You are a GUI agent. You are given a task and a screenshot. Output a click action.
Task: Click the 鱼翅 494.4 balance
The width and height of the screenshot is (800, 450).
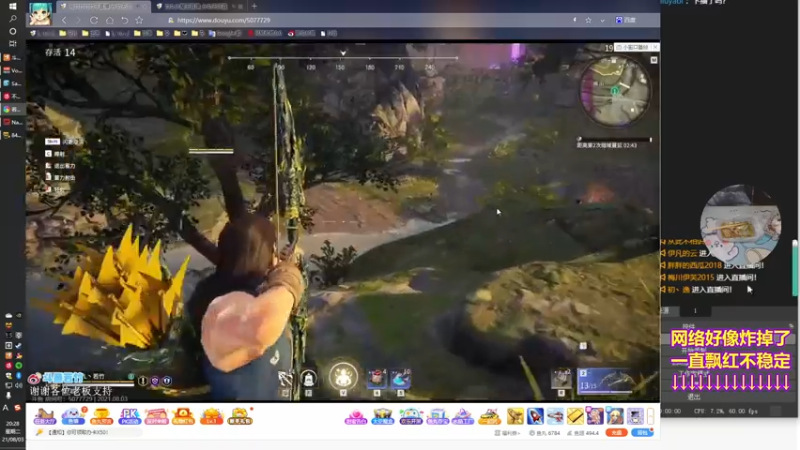(583, 433)
